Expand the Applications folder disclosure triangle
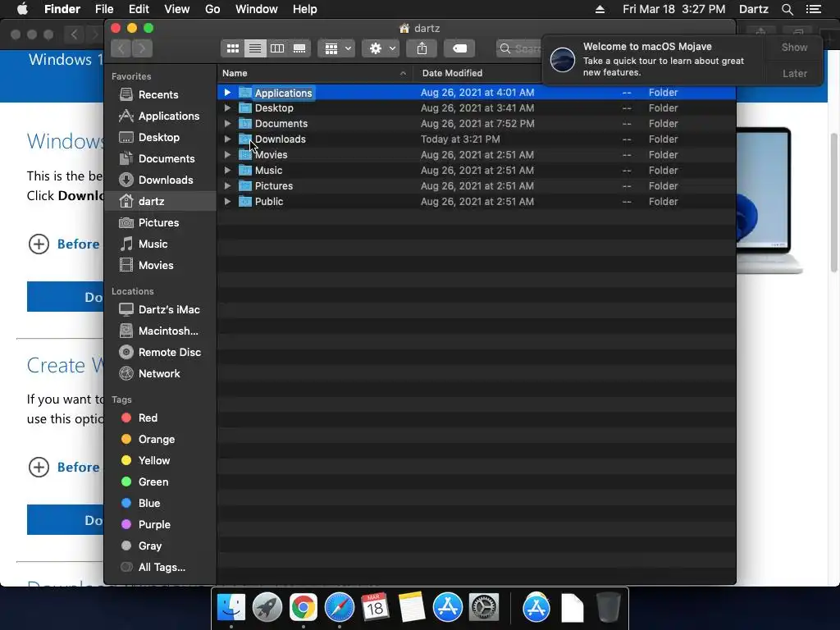This screenshot has width=840, height=630. 227,93
